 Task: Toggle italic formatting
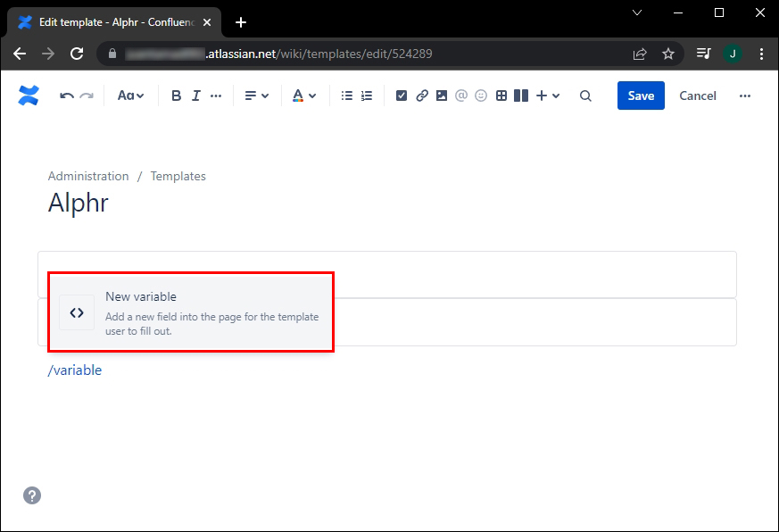pyautogui.click(x=195, y=96)
